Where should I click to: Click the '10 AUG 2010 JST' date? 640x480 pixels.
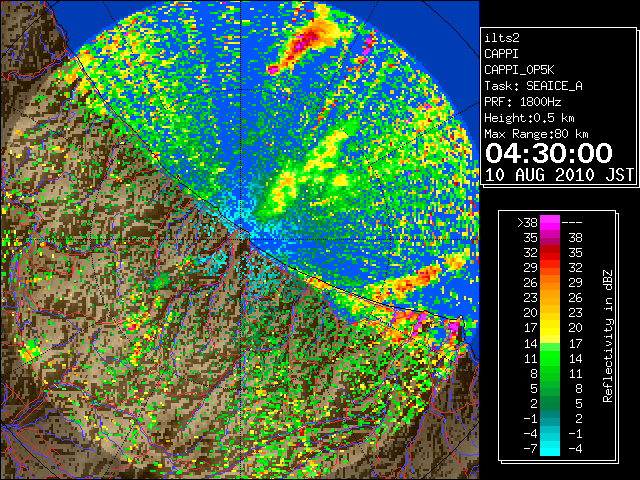click(559, 175)
